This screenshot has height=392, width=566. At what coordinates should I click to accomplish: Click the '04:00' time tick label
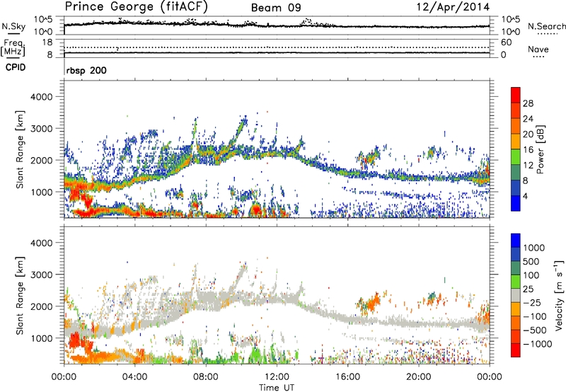point(134,377)
